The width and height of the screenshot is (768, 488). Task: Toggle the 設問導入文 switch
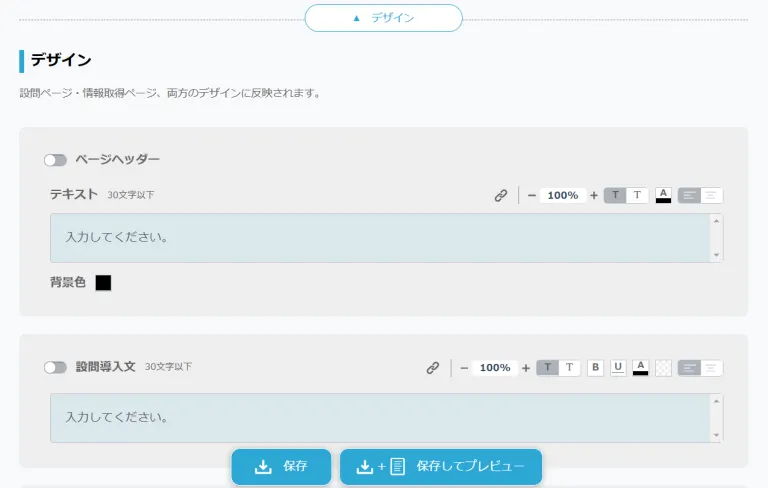[x=55, y=367]
